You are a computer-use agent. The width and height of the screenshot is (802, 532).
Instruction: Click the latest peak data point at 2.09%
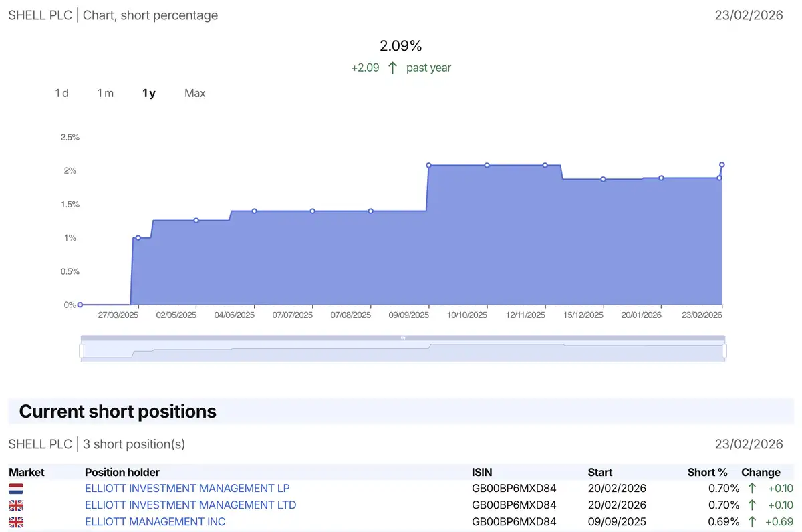(x=722, y=164)
